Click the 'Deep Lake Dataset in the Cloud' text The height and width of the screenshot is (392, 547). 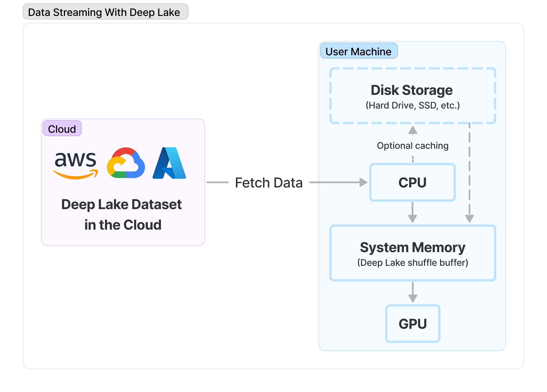[122, 215]
